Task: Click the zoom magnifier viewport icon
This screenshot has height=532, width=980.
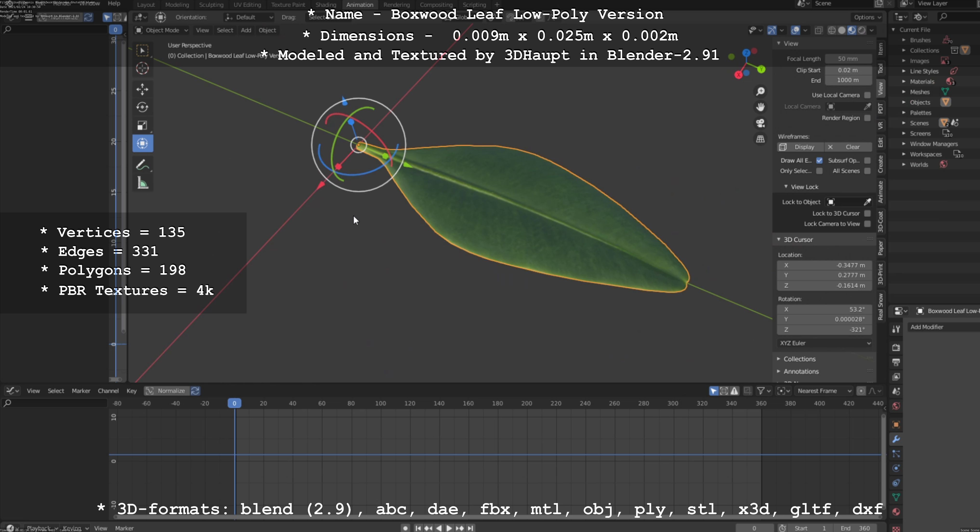Action: coord(760,91)
